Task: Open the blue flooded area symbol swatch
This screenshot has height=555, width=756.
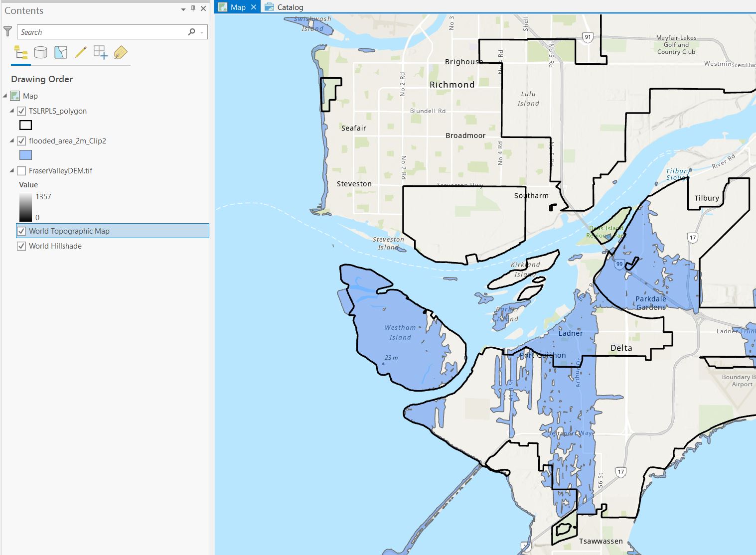Action: pyautogui.click(x=25, y=155)
